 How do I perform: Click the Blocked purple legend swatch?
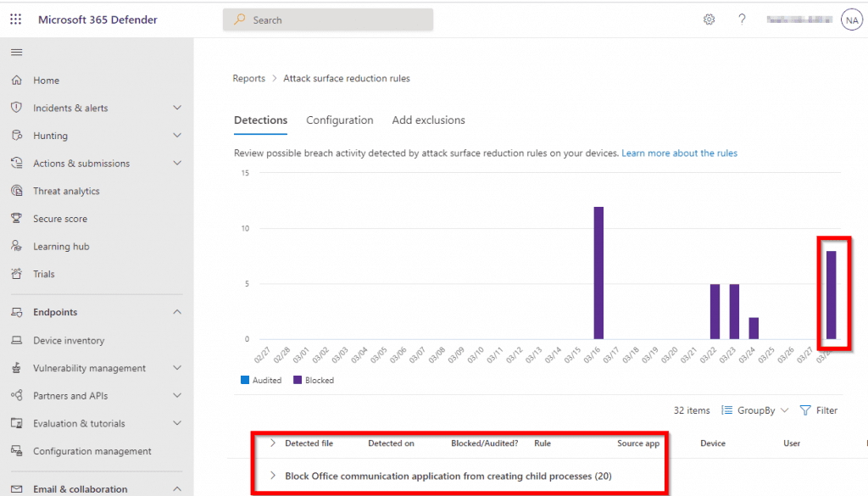[x=298, y=380]
